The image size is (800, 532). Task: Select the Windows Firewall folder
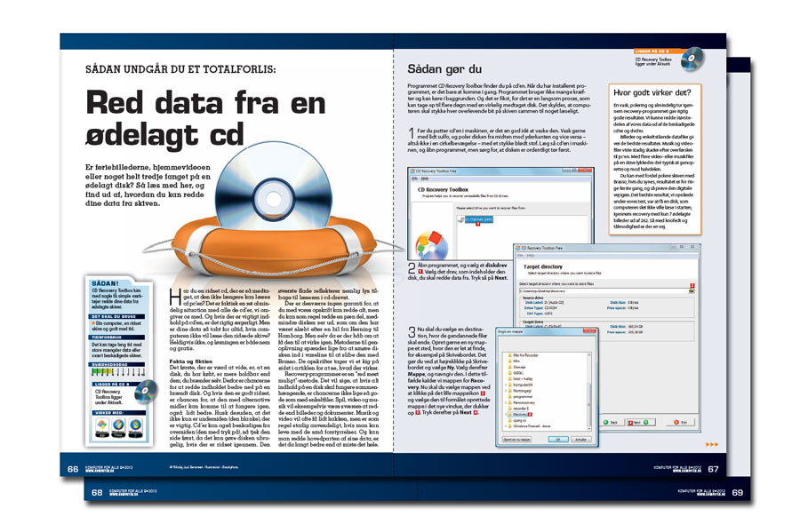tap(529, 426)
